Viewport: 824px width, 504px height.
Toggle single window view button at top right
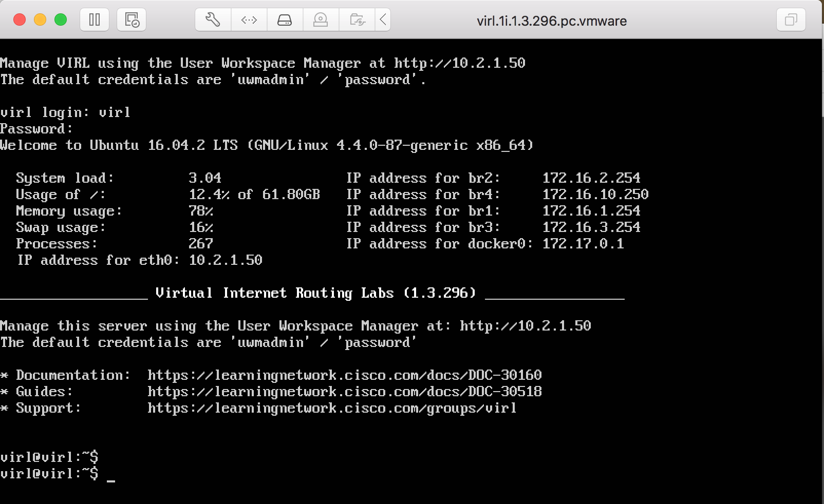point(791,20)
